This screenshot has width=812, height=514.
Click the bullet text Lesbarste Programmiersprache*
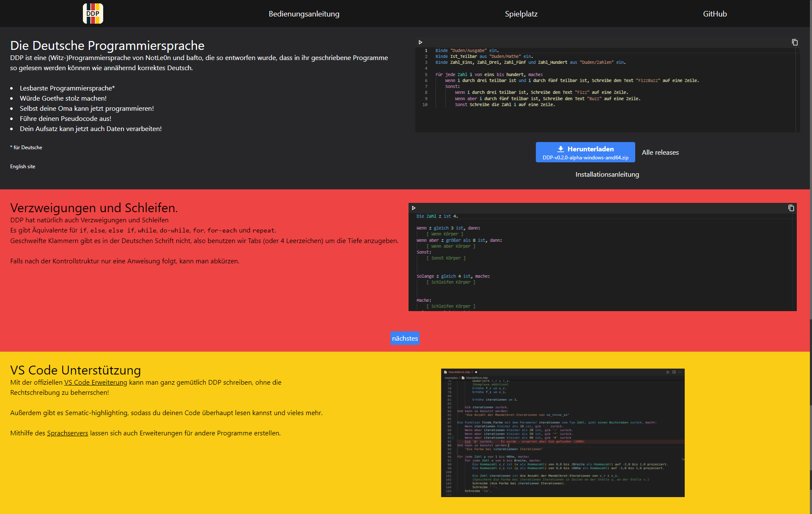(67, 88)
